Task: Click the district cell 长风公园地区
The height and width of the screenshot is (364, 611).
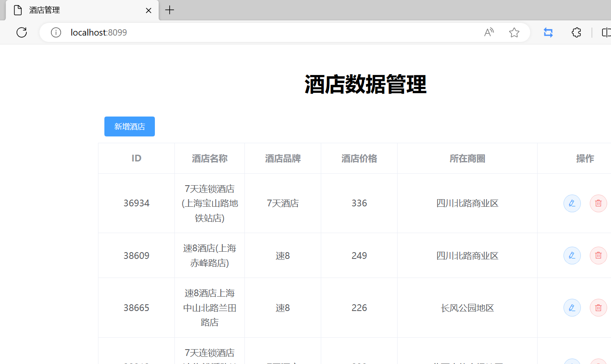Action: point(467,308)
